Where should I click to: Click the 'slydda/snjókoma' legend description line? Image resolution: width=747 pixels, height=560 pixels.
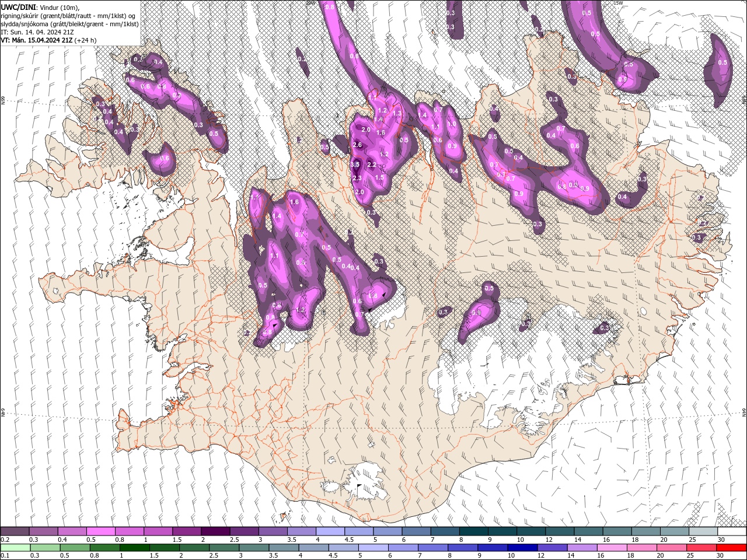pyautogui.click(x=69, y=23)
